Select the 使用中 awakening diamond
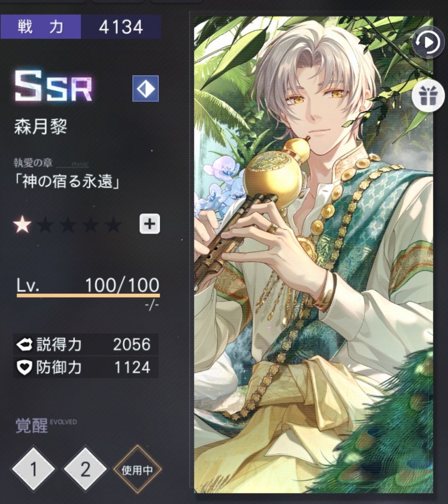Viewport: 448px width, 504px height. (x=137, y=470)
